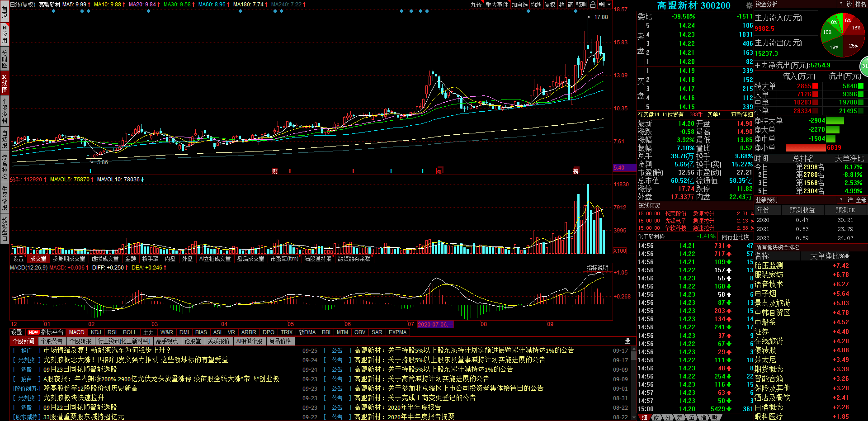Click 排名 in 资金分析 header

pos(861,4)
